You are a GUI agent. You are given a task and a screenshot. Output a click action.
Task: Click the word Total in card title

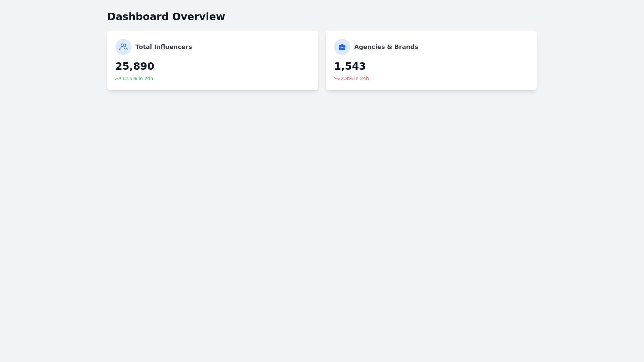(x=144, y=47)
